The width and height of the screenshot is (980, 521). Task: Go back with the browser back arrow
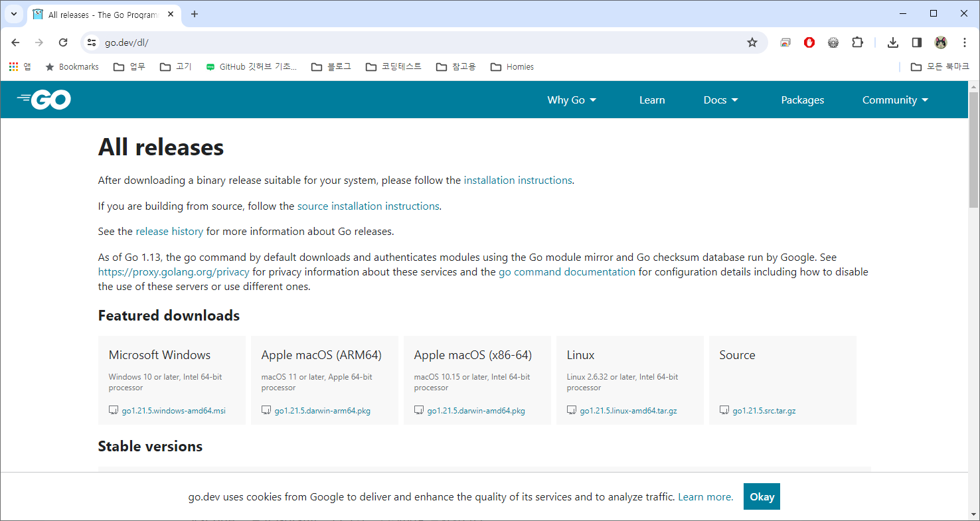[16, 42]
